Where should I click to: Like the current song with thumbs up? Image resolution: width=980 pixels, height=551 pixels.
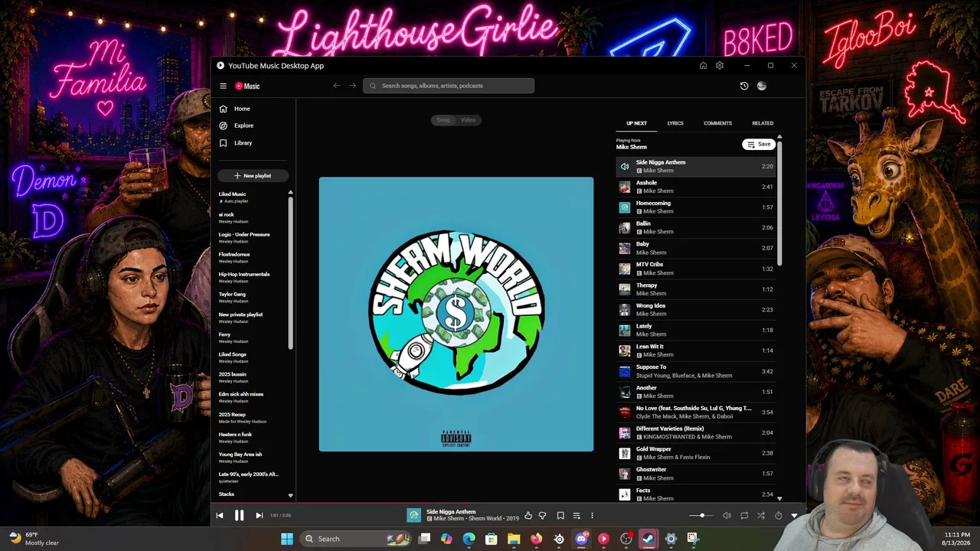pos(528,516)
